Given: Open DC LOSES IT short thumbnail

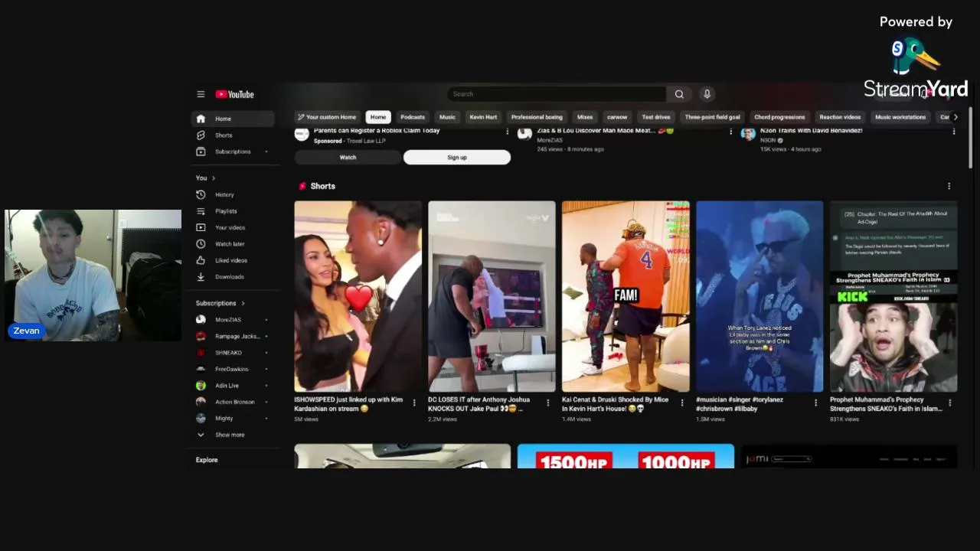Looking at the screenshot, I should pyautogui.click(x=492, y=296).
